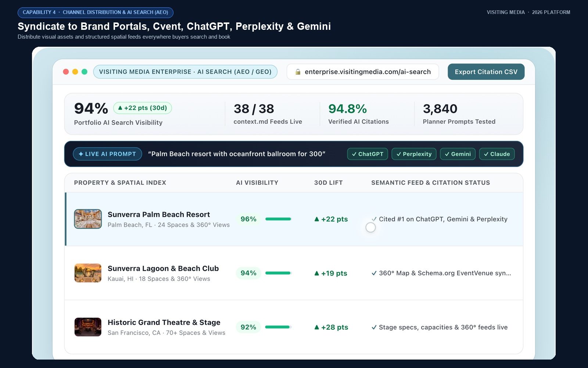Click the Live AI Prompt badge

(x=107, y=154)
